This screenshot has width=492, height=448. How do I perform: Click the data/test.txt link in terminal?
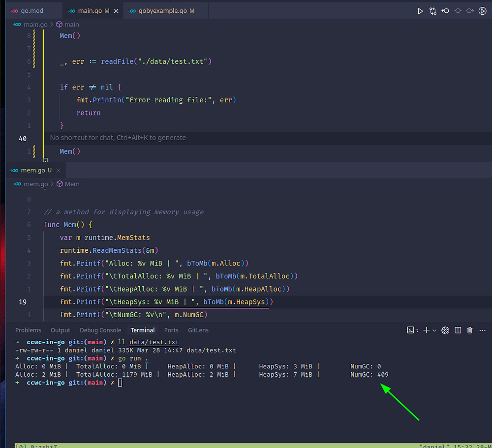pos(154,342)
